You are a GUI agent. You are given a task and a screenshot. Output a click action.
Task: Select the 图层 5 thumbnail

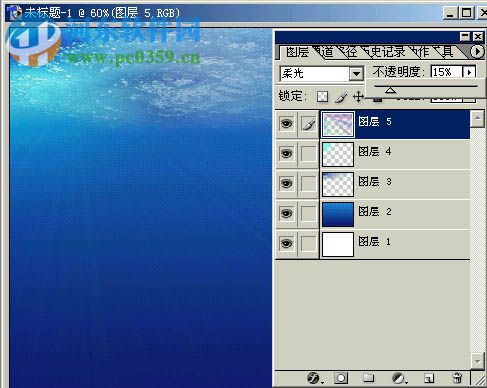337,124
